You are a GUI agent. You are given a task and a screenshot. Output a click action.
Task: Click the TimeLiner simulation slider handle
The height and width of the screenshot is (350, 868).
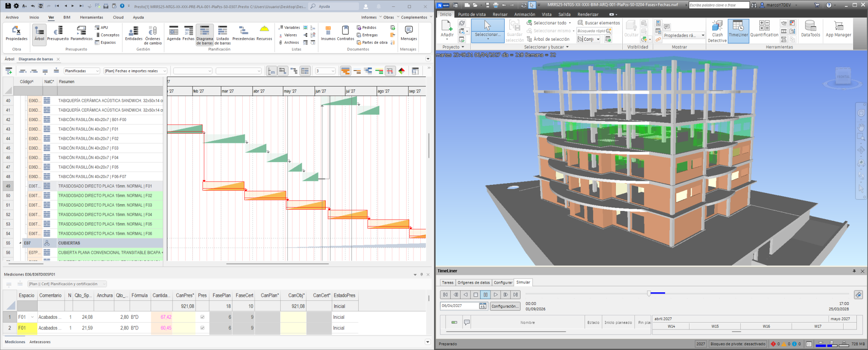click(x=649, y=294)
